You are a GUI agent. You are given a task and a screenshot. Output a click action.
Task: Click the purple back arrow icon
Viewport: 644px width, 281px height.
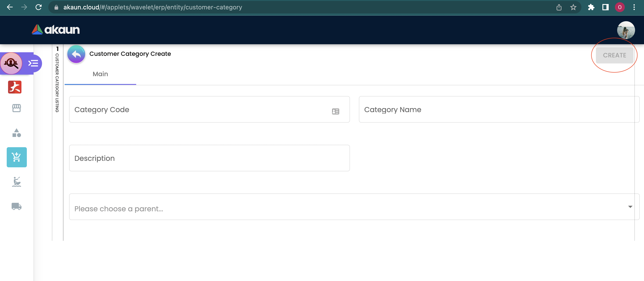[76, 54]
